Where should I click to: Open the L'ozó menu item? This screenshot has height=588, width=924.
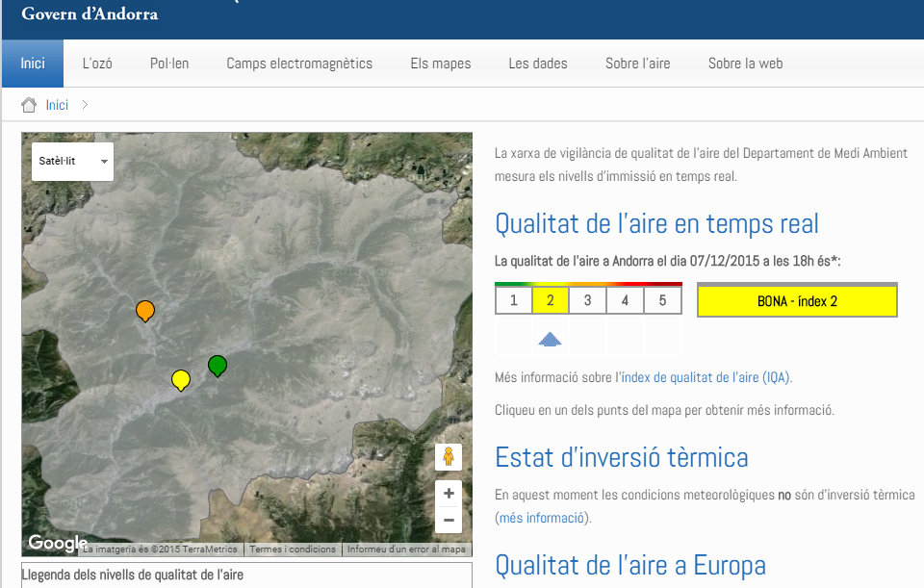click(x=97, y=64)
